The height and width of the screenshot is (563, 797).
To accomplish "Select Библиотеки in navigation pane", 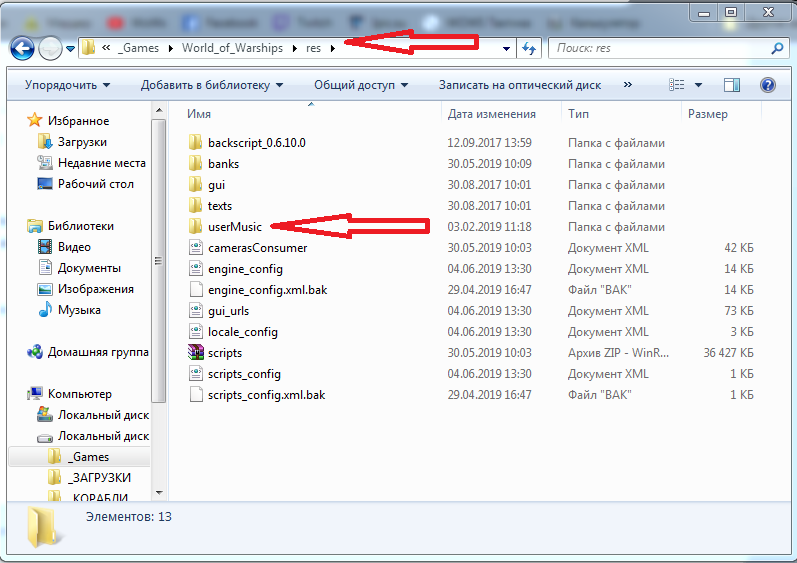I will (x=71, y=226).
